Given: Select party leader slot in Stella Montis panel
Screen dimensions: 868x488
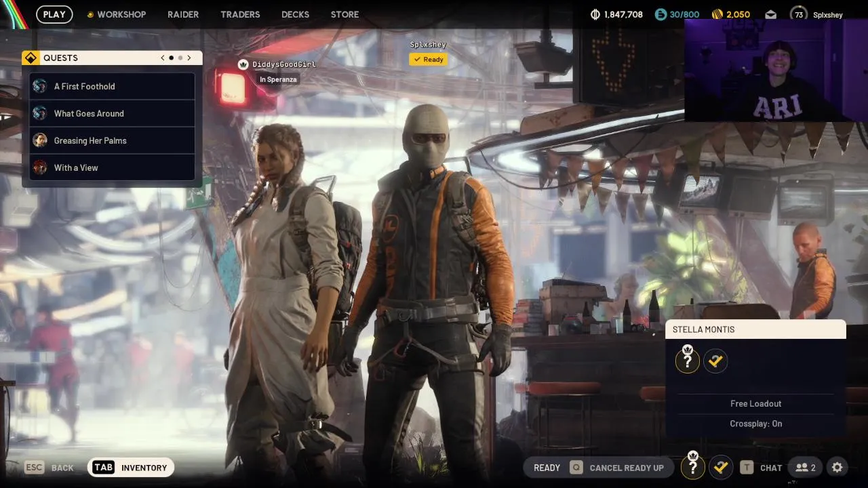Looking at the screenshot, I should pyautogui.click(x=687, y=361).
